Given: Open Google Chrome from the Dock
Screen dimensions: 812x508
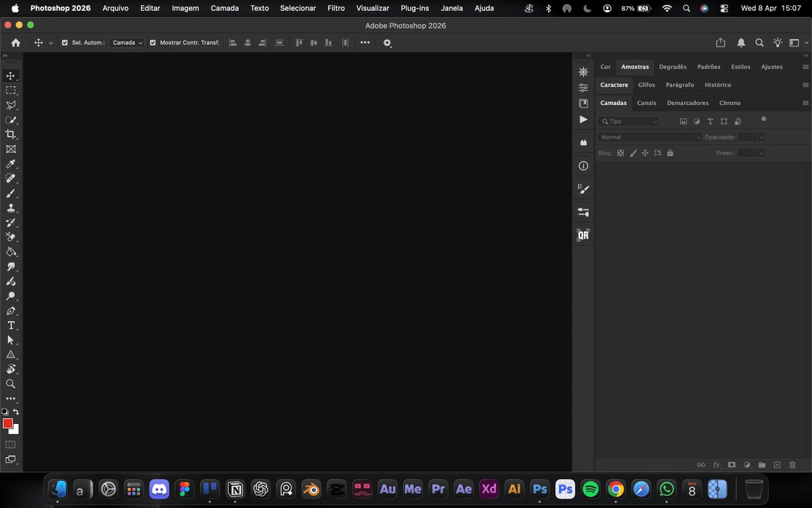Looking at the screenshot, I should click(x=615, y=488).
